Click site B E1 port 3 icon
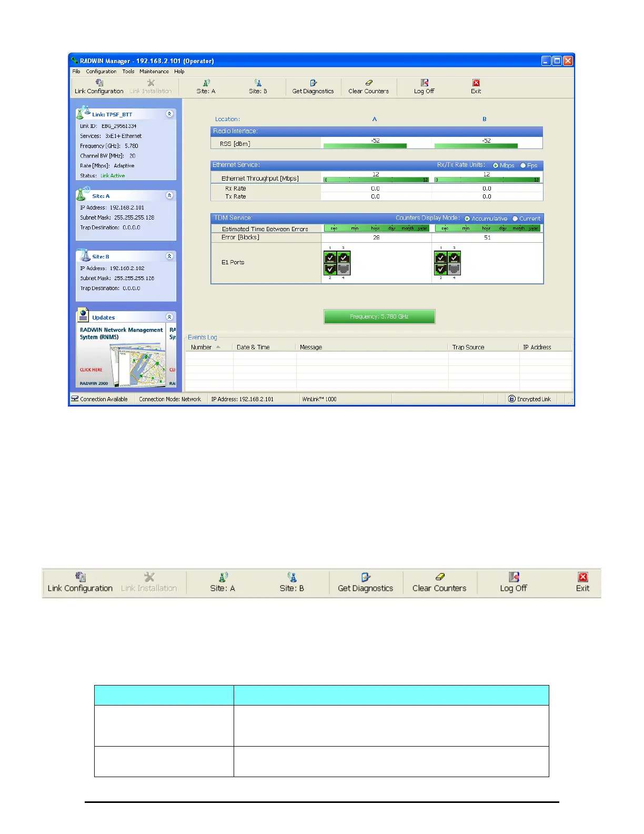This screenshot has height=834, width=644. (454, 257)
